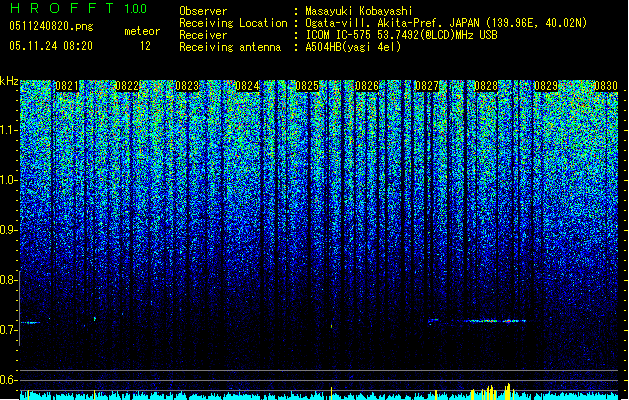This screenshot has width=629, height=400.
Task: Select the 0830 time marker
Action: click(606, 86)
